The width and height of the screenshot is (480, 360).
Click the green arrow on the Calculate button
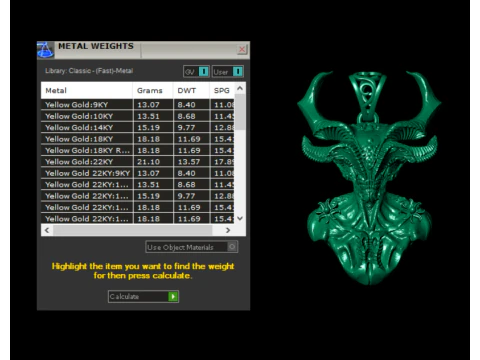coord(173,296)
